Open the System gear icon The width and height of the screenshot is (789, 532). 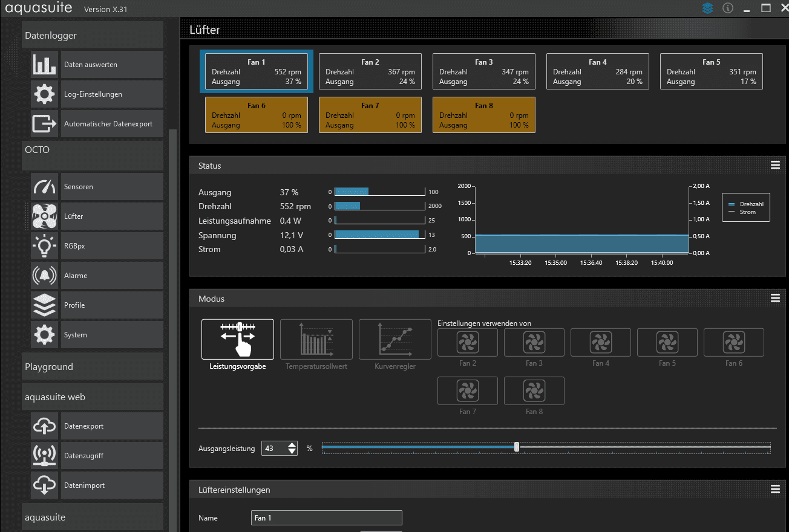[44, 335]
